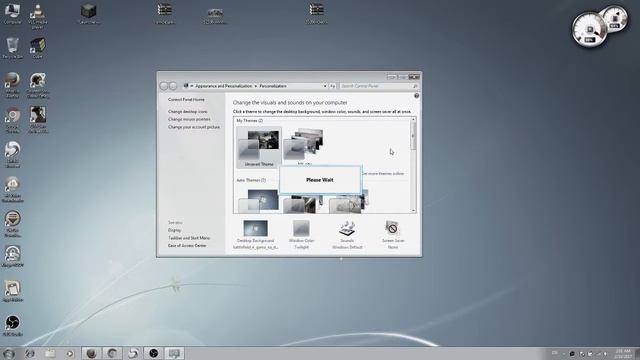Open Windows Explorer folder taskbar icon
This screenshot has height=360, width=640.
click(x=50, y=353)
